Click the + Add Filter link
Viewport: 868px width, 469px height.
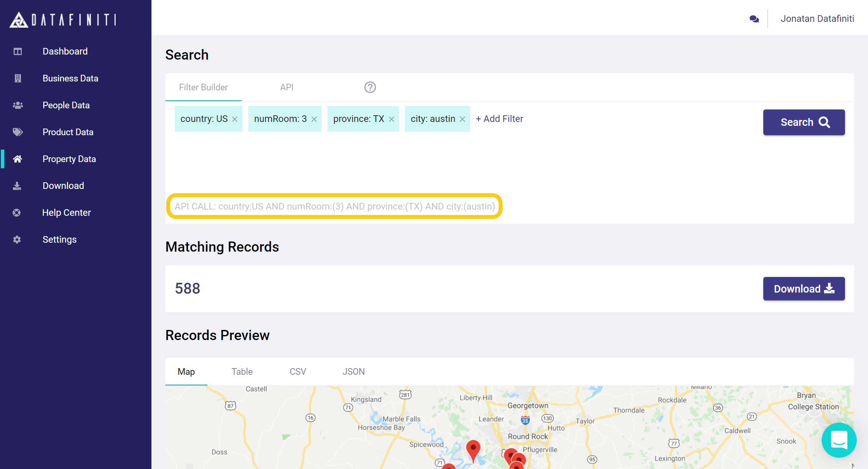[x=499, y=119]
